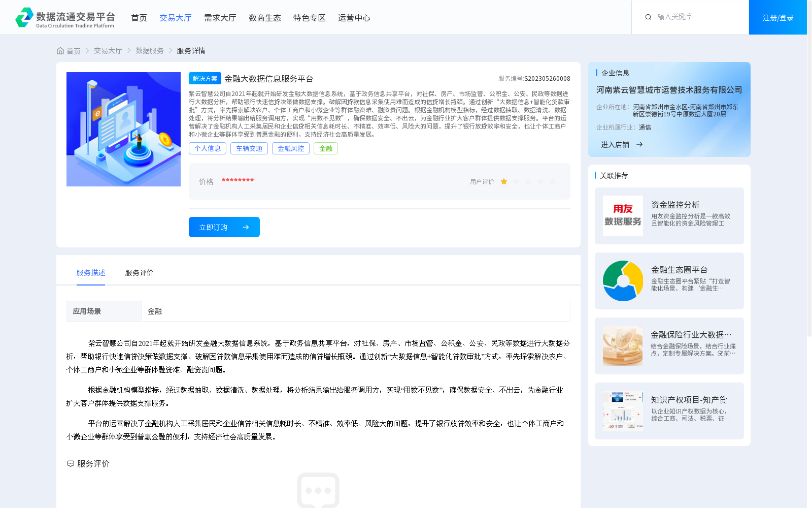The image size is (812, 508).
Task: Click the 金融 value in 应用场景 row
Action: tap(155, 311)
